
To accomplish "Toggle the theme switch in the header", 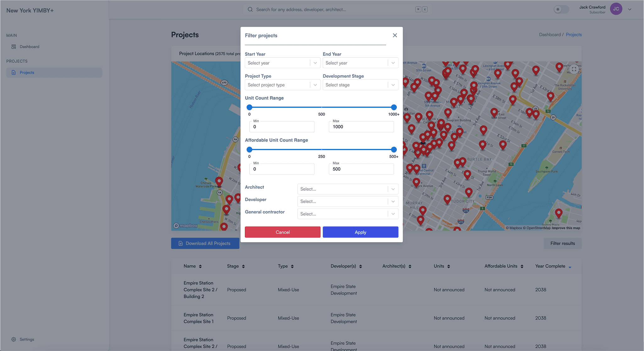I will (x=561, y=9).
